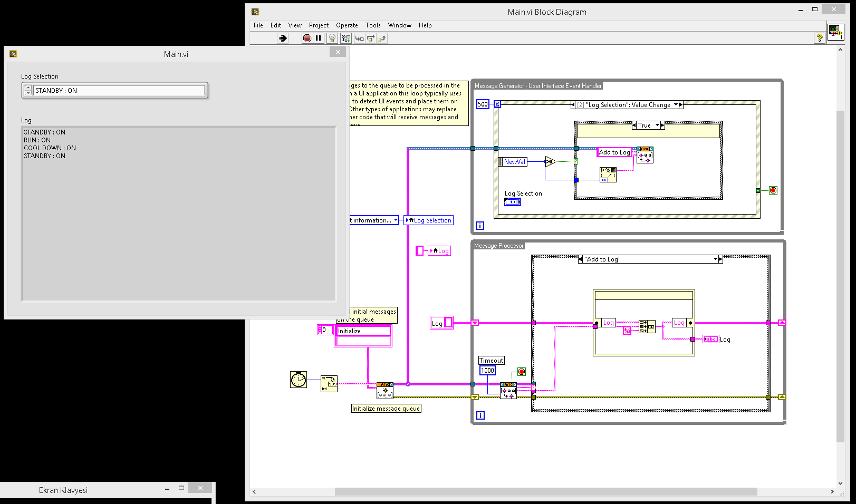Click stop terminal of Message Generator loop
Screen dimensions: 856x504
773,190
